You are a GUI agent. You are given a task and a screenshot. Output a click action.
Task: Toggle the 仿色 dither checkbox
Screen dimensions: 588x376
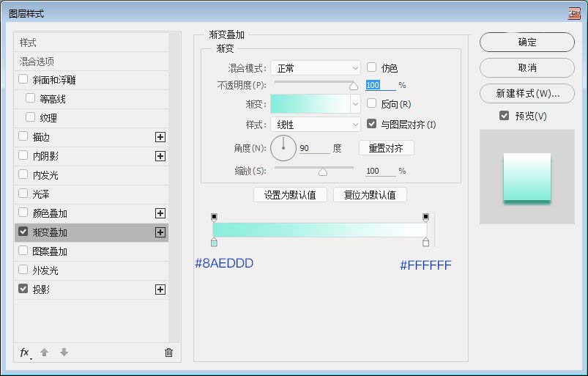coord(372,67)
